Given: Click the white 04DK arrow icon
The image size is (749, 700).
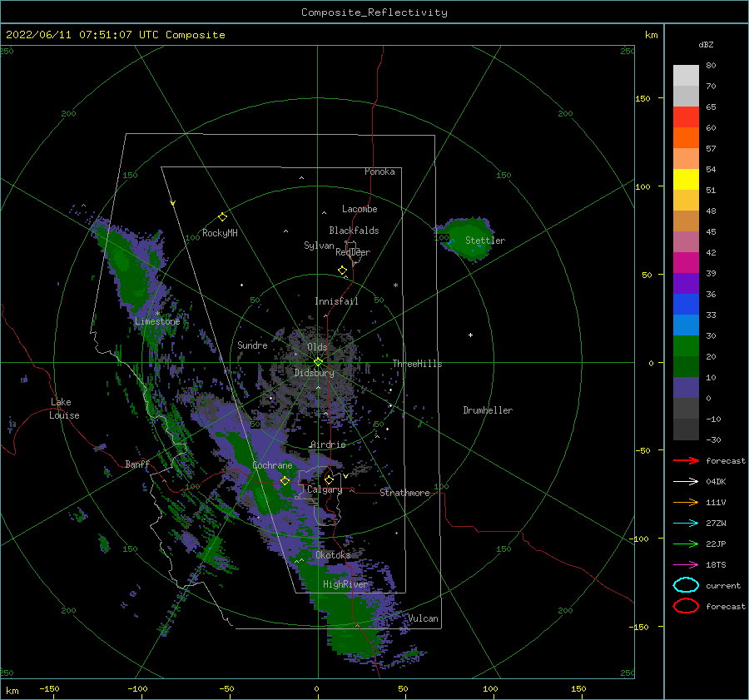Looking at the screenshot, I should tap(686, 482).
